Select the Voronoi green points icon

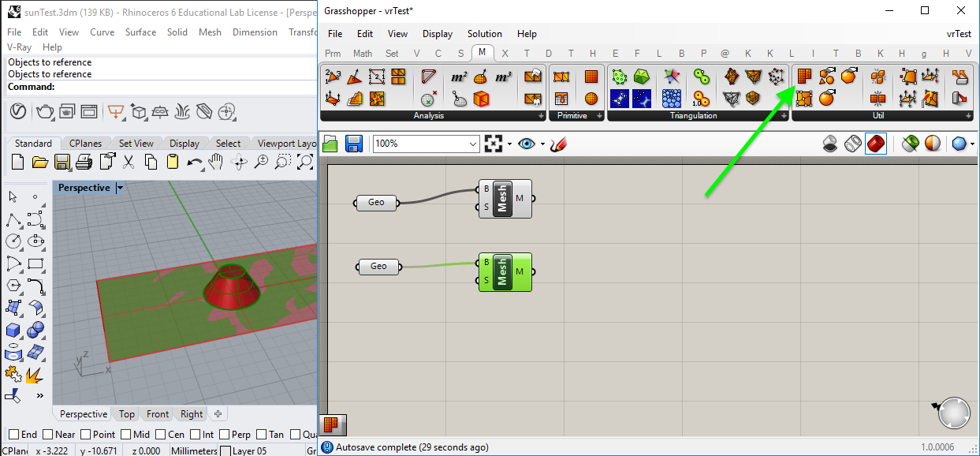[x=620, y=77]
